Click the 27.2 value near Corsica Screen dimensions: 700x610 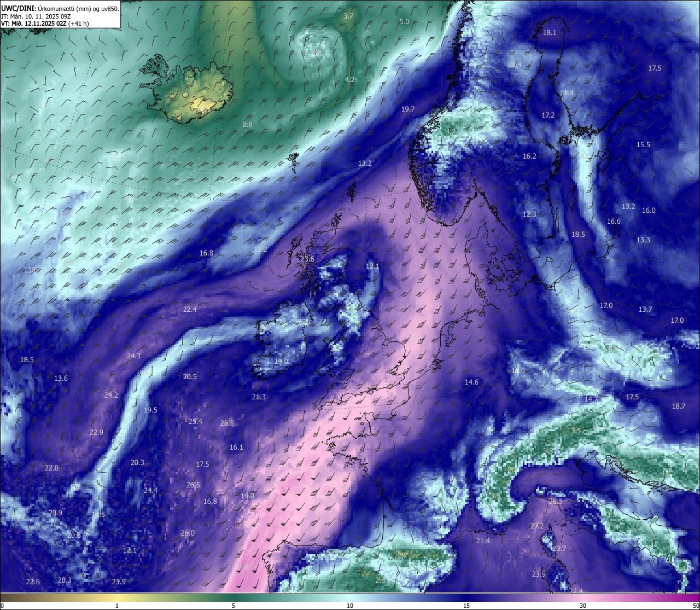coord(537,526)
